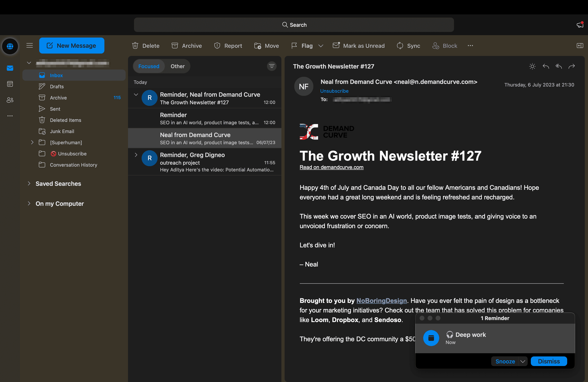Open the People view
Image resolution: width=588 pixels, height=382 pixels.
[10, 100]
